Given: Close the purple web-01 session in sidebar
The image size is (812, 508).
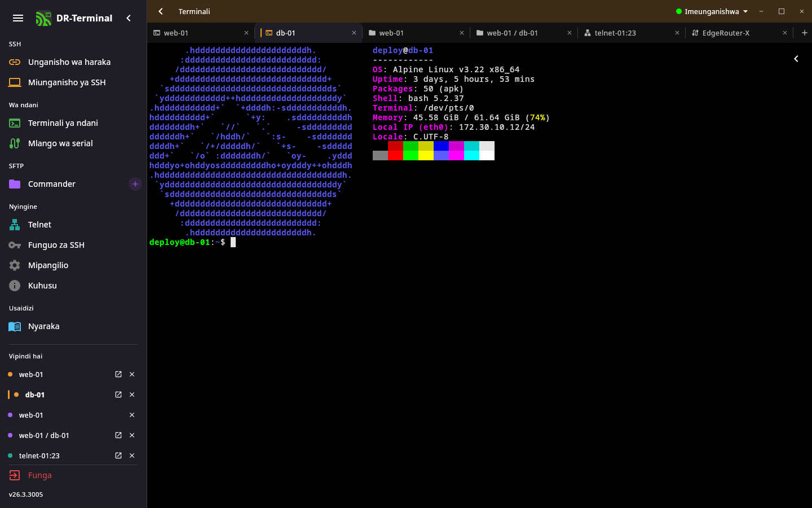Looking at the screenshot, I should point(132,415).
